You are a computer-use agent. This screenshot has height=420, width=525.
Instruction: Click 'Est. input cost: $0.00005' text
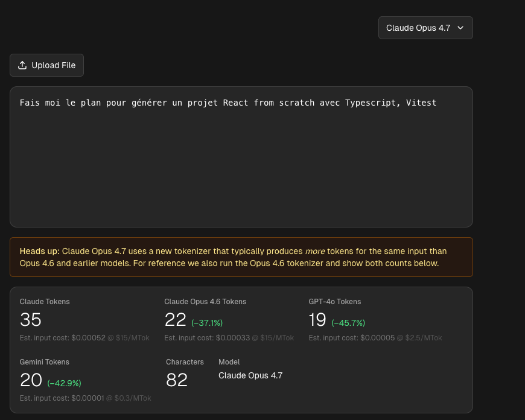[x=352, y=337]
